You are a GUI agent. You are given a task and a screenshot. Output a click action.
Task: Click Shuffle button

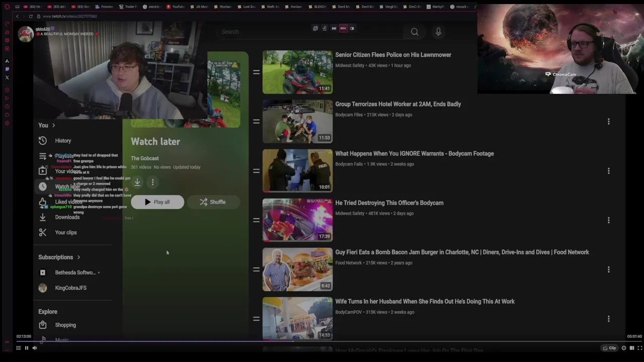coord(213,202)
